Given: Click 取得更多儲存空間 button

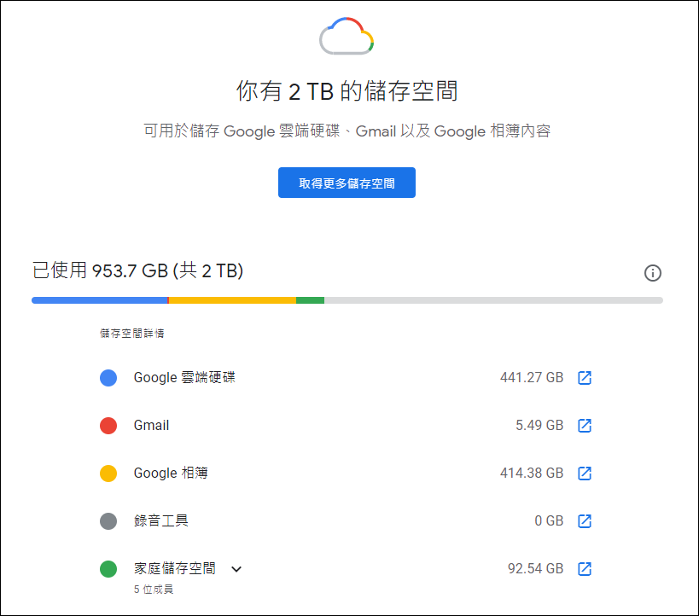Looking at the screenshot, I should pos(347,183).
